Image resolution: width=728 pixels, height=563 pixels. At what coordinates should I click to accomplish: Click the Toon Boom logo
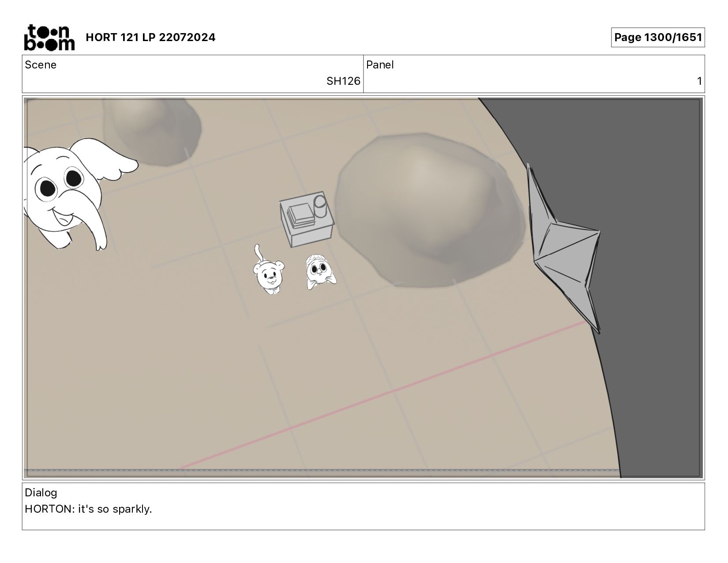pyautogui.click(x=49, y=38)
